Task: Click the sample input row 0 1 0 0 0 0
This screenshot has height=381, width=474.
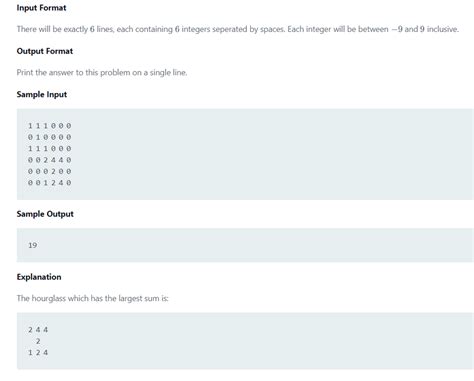Action: (49, 137)
